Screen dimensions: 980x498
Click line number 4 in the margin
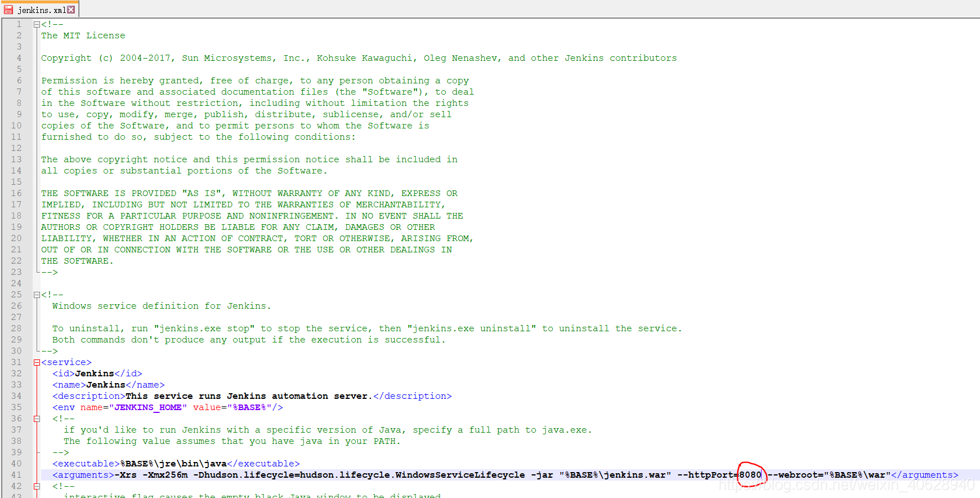click(19, 58)
